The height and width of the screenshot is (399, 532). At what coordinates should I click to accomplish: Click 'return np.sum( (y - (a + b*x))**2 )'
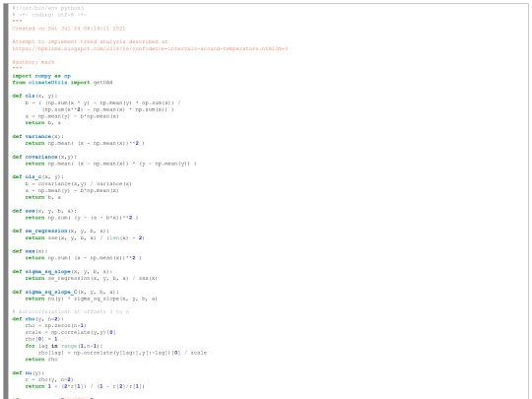tap(82, 218)
